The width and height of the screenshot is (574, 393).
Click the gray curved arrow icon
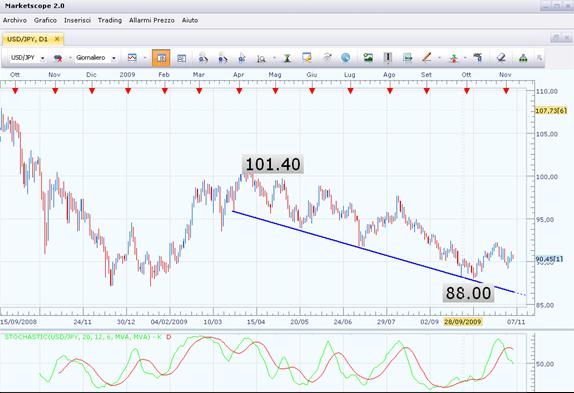coord(327,57)
